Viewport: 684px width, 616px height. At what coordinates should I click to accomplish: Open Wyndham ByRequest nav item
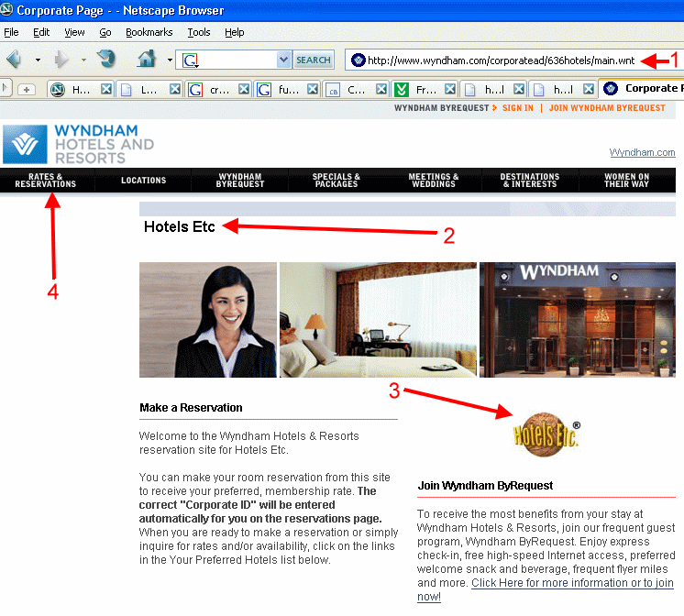point(240,181)
